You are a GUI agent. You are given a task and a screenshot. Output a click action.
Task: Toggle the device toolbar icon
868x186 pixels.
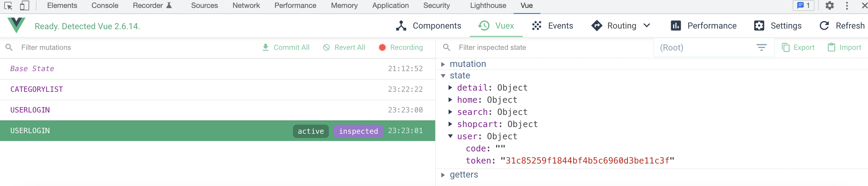[24, 6]
